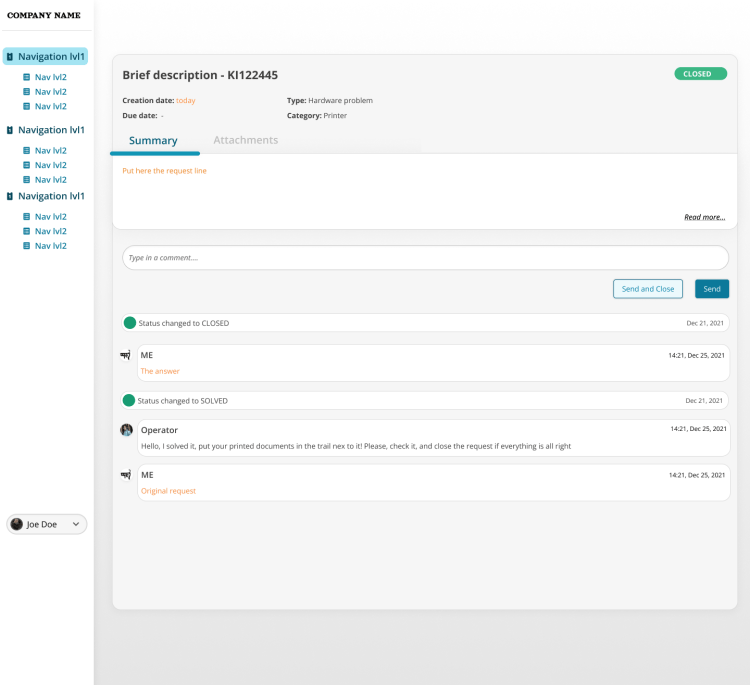750x685 pixels.
Task: Click the megaphone icon beside 'The answer' comment
Action: [126, 355]
